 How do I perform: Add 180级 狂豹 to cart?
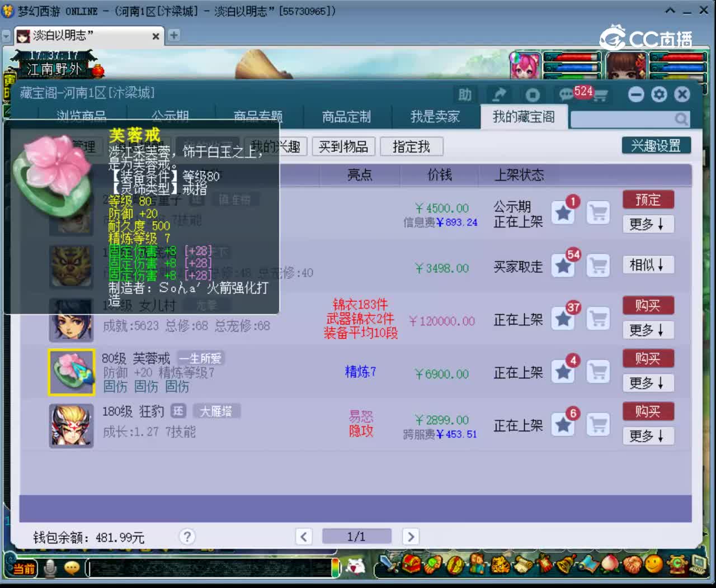[598, 425]
